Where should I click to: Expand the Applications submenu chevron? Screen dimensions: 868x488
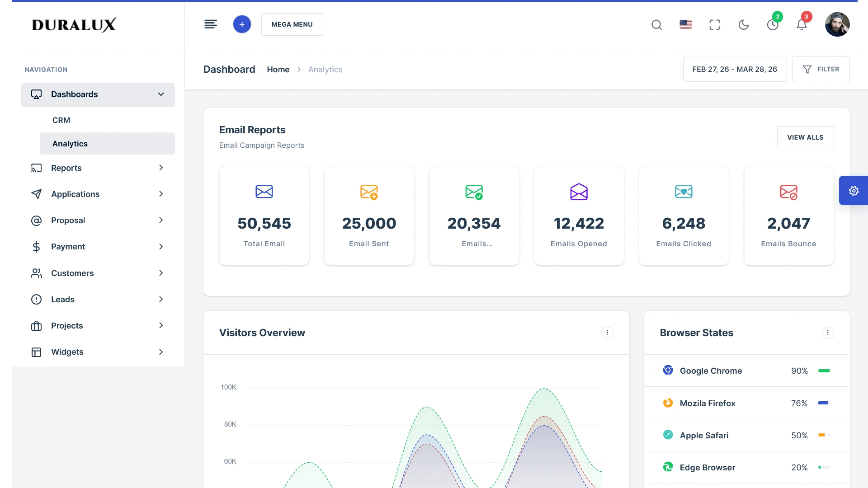[161, 194]
